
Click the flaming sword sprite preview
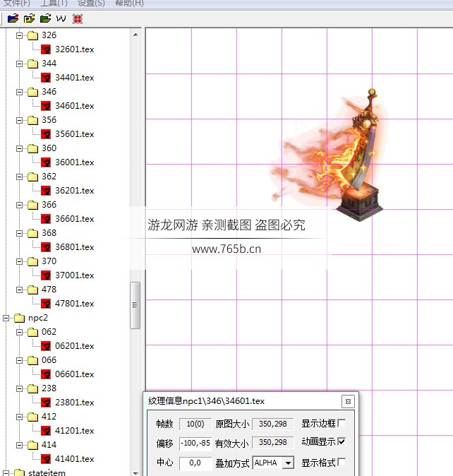click(327, 155)
